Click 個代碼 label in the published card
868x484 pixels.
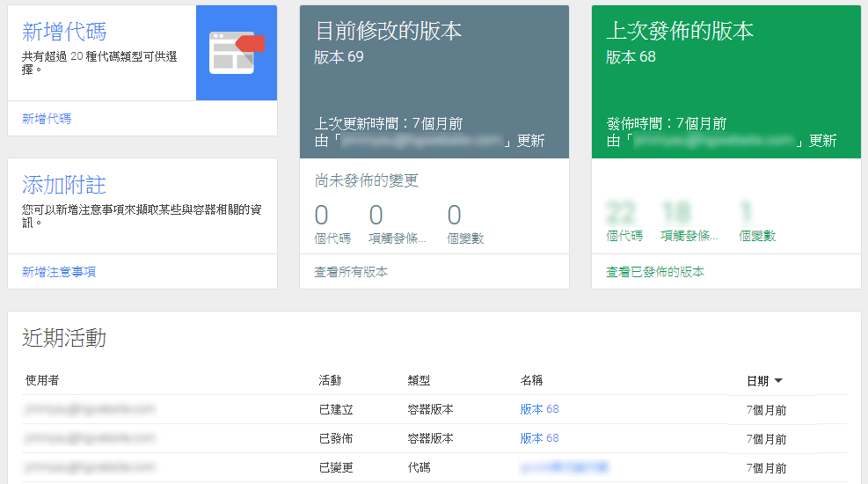[624, 236]
